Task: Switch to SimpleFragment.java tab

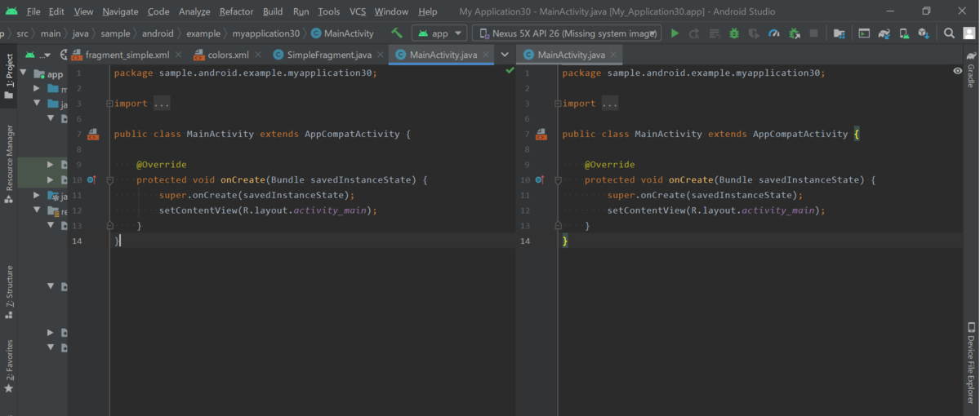Action: click(x=327, y=55)
